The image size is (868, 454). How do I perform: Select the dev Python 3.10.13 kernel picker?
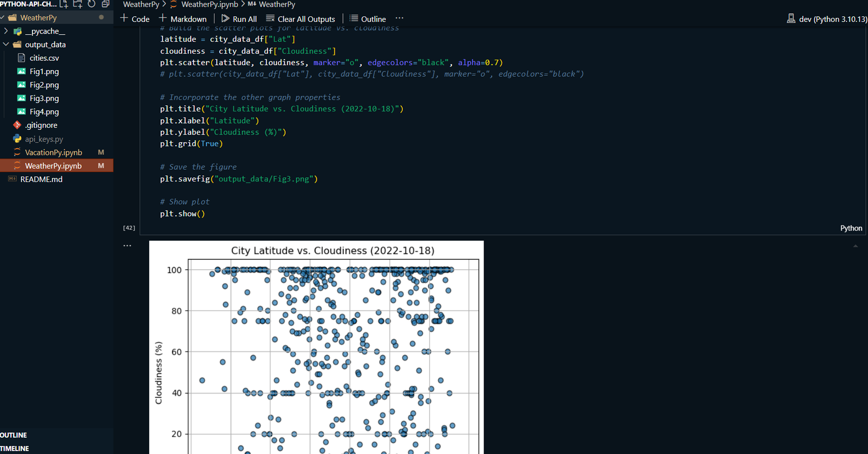827,19
